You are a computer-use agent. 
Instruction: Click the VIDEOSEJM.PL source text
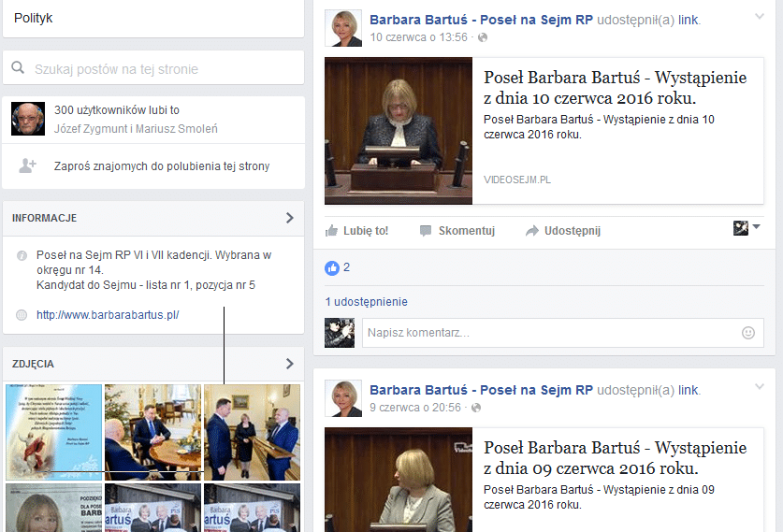click(516, 180)
